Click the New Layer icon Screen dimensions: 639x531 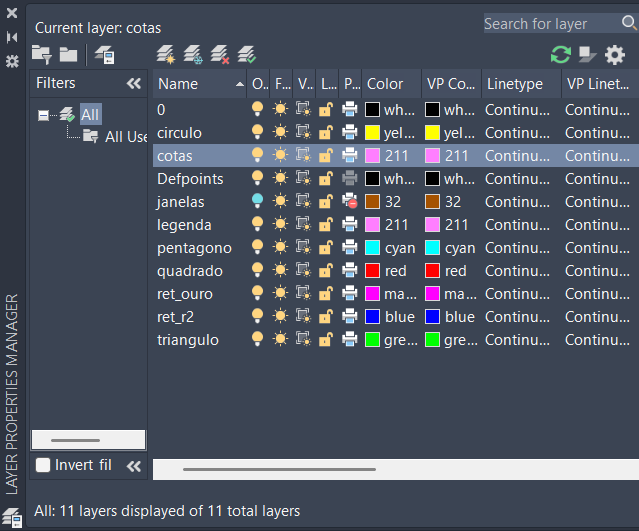tap(166, 55)
